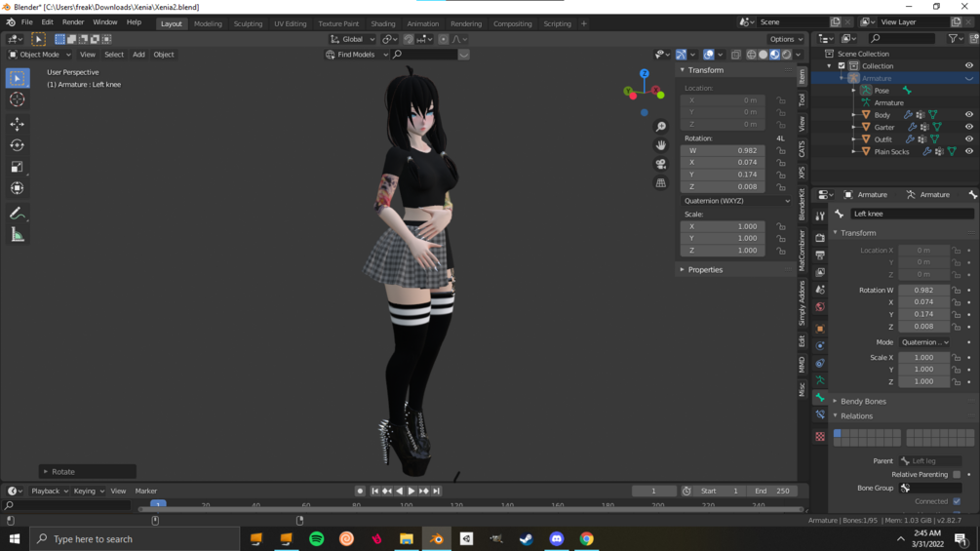Expand the Properties panel in sidebar
The height and width of the screenshot is (551, 980).
click(x=705, y=270)
